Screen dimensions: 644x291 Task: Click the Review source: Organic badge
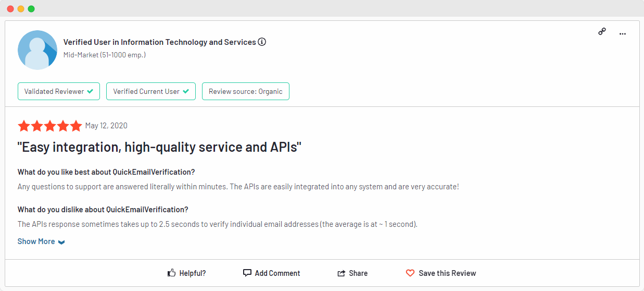[245, 91]
